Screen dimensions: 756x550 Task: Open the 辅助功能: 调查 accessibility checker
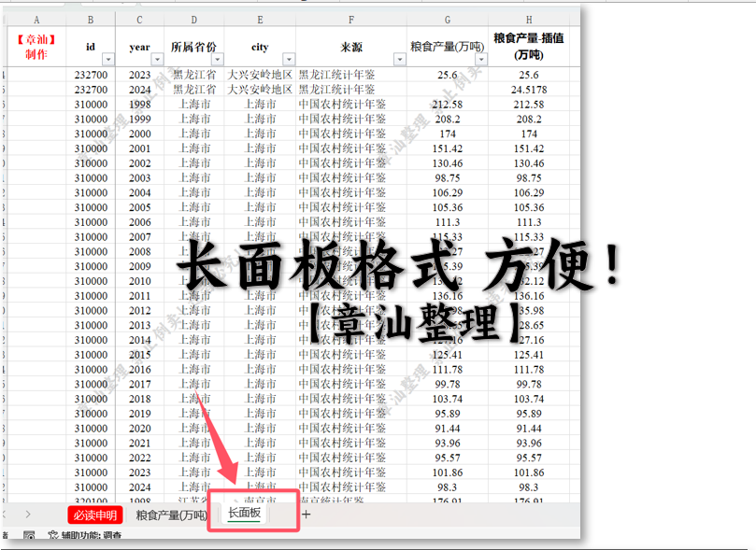(85, 536)
